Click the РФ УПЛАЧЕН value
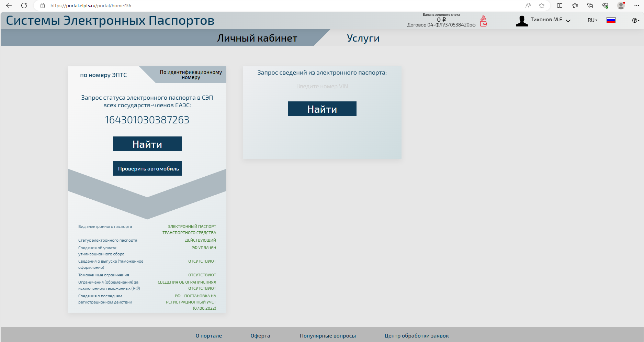The width and height of the screenshot is (644, 342). click(204, 248)
